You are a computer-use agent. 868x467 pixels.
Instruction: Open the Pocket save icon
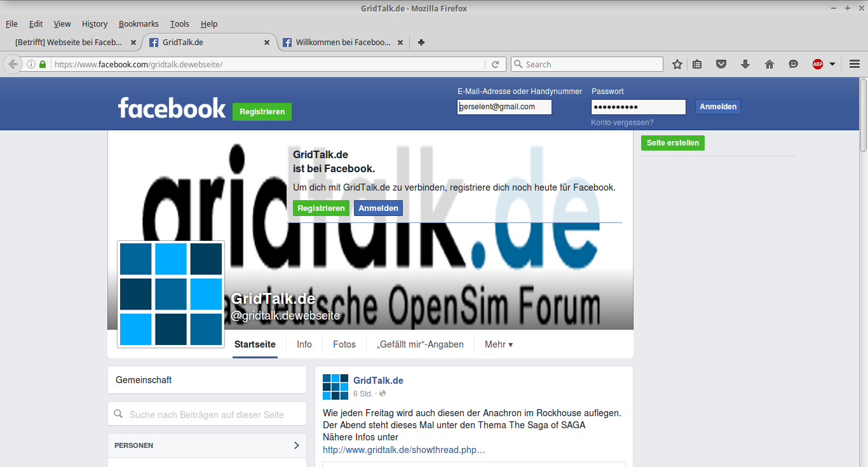point(721,64)
